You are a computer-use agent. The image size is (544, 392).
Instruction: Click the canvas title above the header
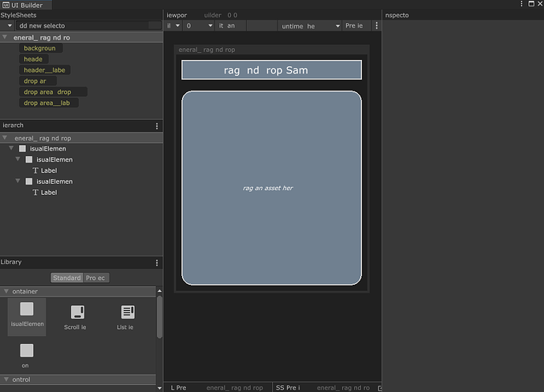pos(207,50)
